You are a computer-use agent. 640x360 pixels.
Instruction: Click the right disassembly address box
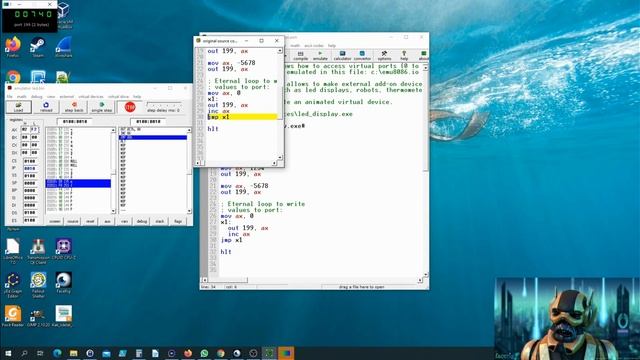point(148,122)
